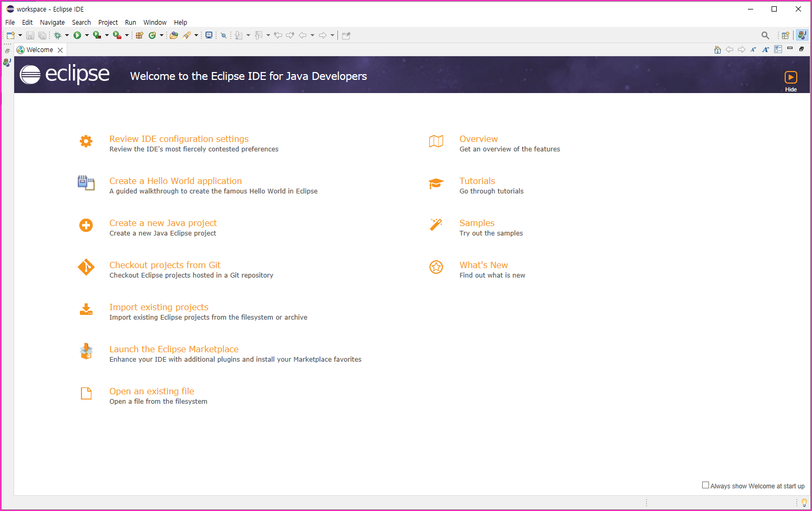
Task: Expand the Run configurations dropdown arrow
Action: pos(87,35)
